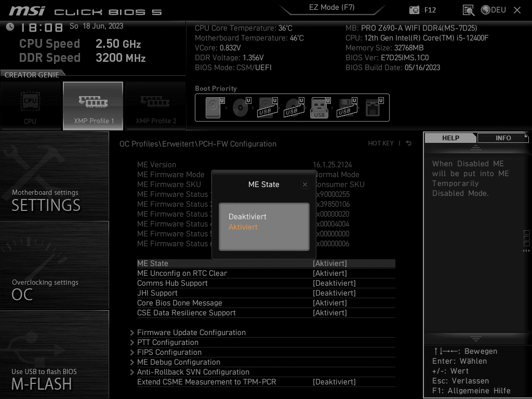Click the ME Firmware Mode label
Image resolution: width=532 pixels, height=399 pixels.
point(170,175)
